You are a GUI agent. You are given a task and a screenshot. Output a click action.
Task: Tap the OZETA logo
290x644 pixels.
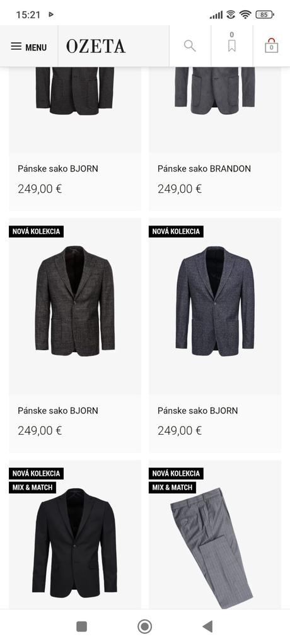(96, 47)
